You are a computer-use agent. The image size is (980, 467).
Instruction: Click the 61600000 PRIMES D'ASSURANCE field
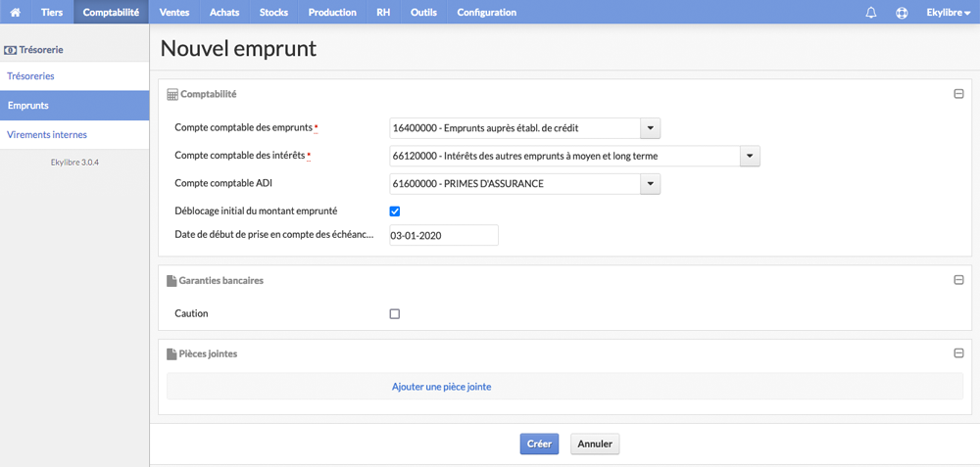[x=515, y=184]
